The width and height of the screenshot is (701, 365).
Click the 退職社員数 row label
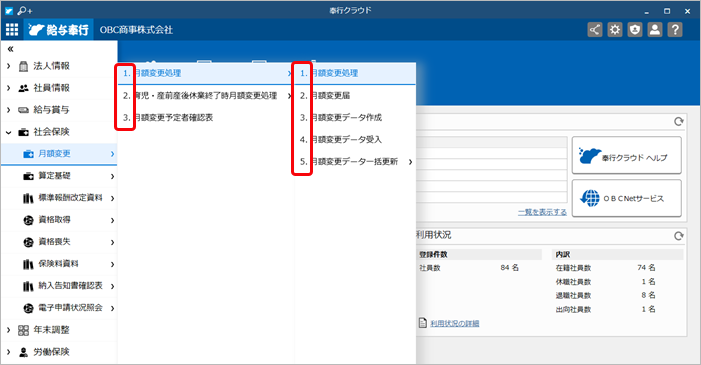coord(573,296)
